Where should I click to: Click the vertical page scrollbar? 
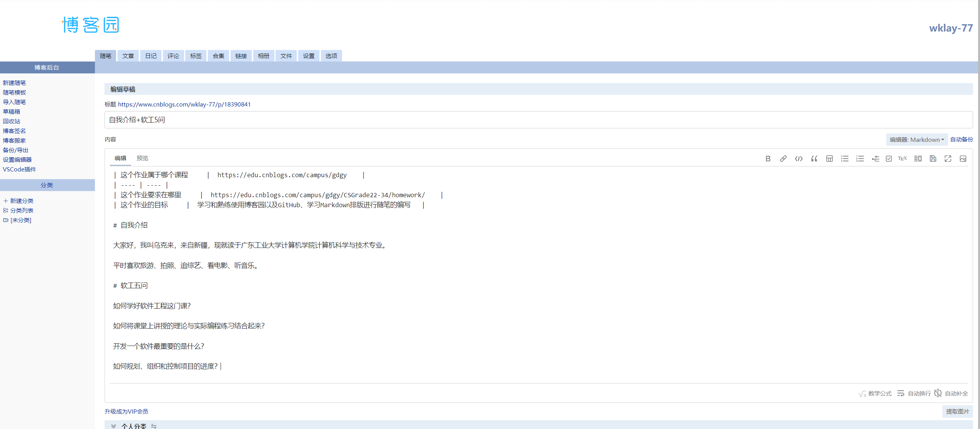click(978, 192)
